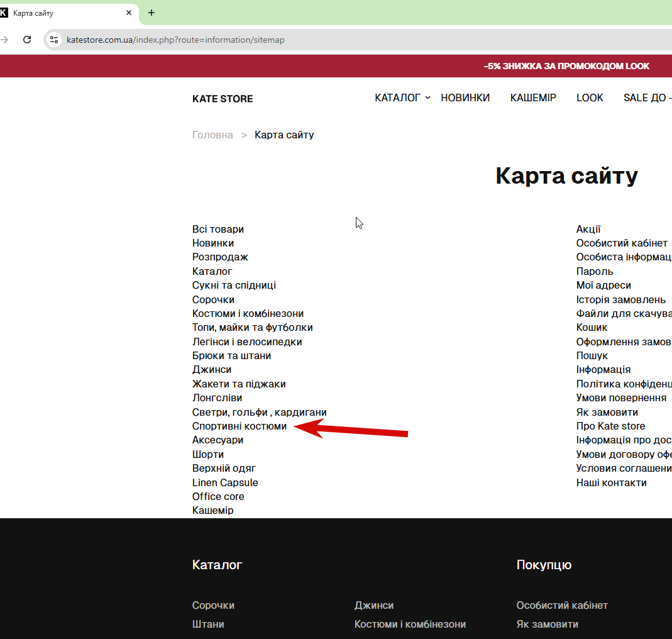This screenshot has height=639, width=672.
Task: Open Верхній одяг link
Action: pos(224,469)
